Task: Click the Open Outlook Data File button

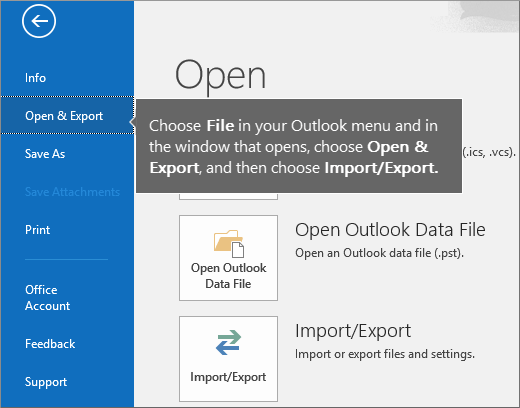Action: point(228,258)
